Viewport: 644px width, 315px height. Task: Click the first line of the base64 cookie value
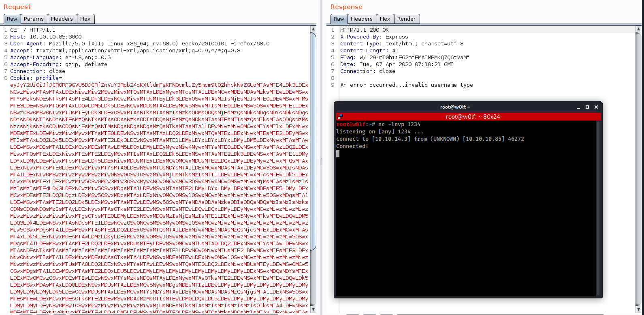159,85
